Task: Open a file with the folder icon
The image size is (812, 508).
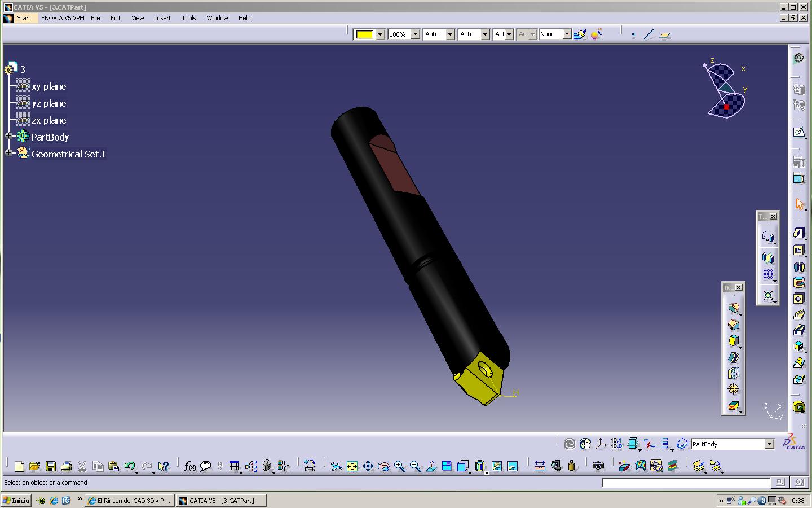Action: pyautogui.click(x=34, y=466)
